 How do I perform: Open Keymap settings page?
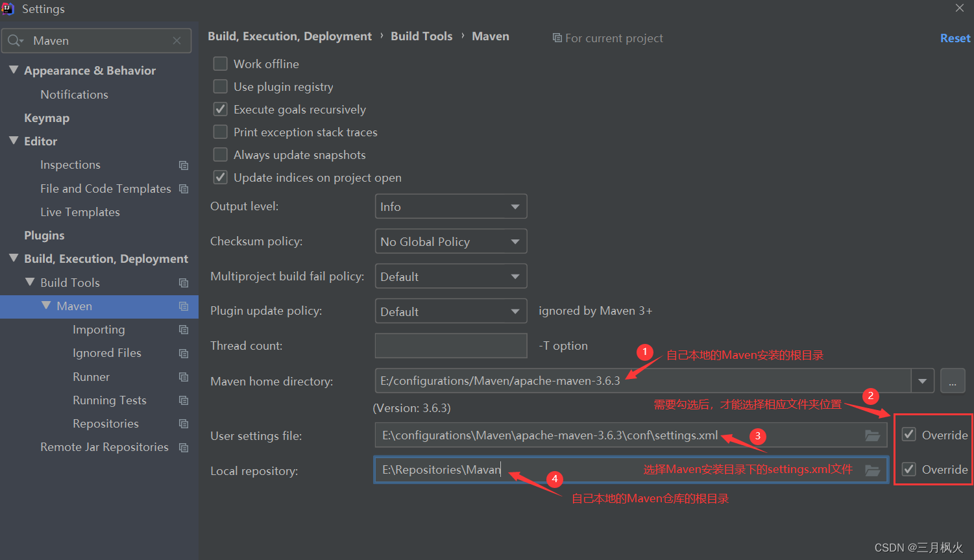tap(47, 118)
